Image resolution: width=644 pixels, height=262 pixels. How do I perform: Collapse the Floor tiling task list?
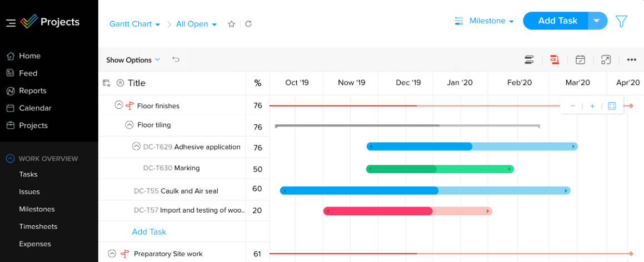pos(129,125)
